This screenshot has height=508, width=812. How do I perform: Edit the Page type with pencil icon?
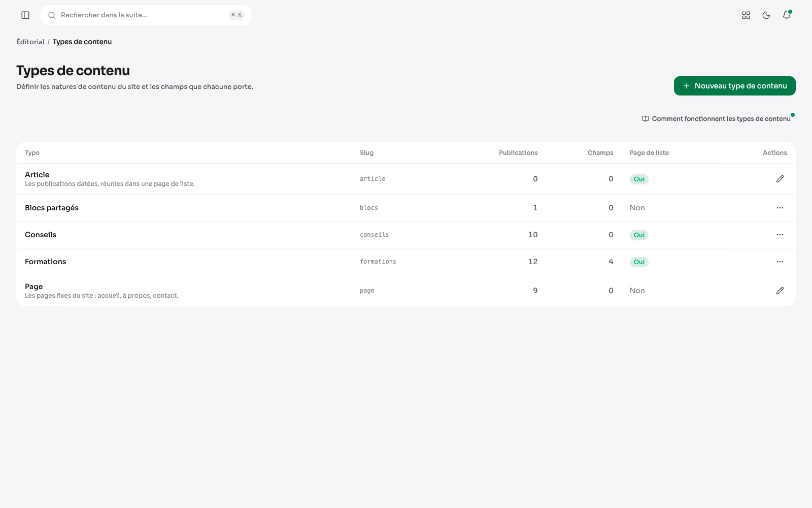click(x=780, y=291)
